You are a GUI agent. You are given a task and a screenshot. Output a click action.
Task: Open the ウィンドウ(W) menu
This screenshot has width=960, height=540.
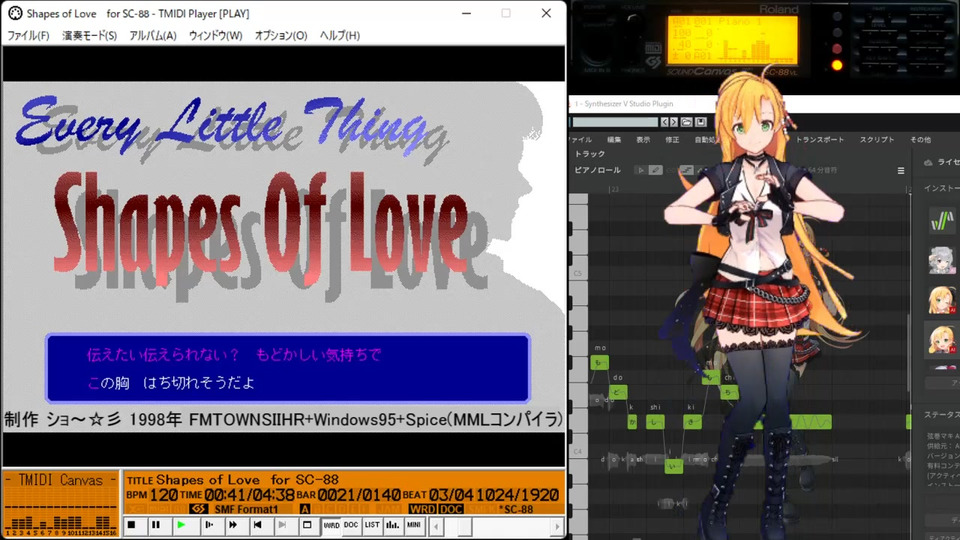pyautogui.click(x=216, y=36)
